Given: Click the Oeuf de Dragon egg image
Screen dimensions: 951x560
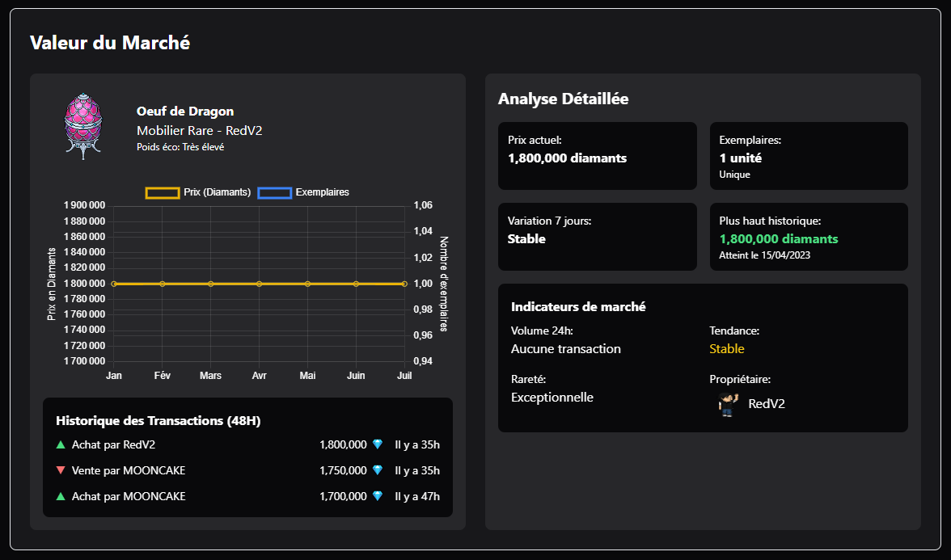Looking at the screenshot, I should point(83,126).
